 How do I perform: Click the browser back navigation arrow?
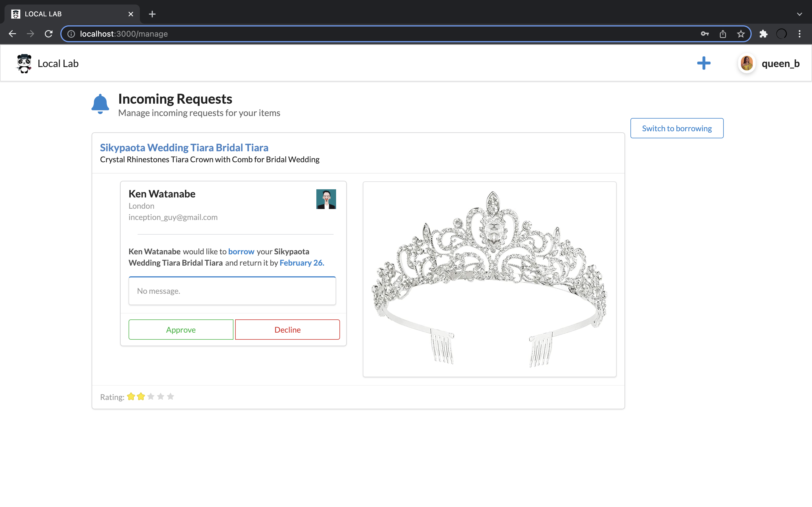tap(11, 33)
